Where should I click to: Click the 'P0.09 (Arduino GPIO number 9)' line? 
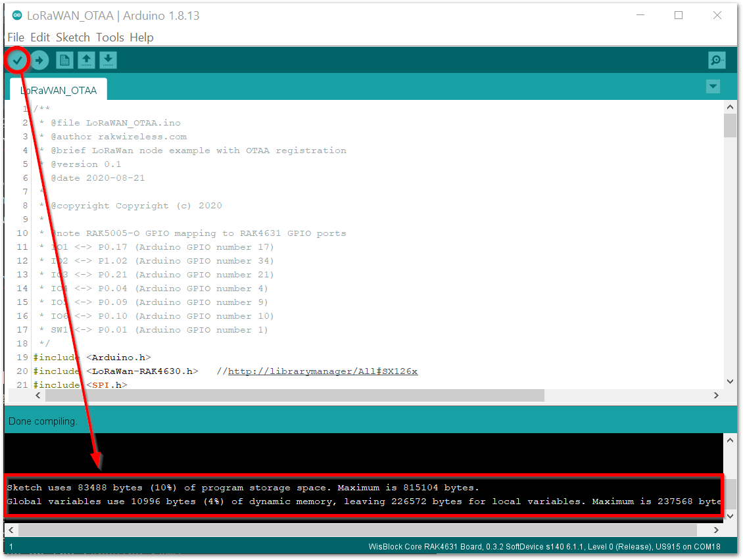click(154, 302)
